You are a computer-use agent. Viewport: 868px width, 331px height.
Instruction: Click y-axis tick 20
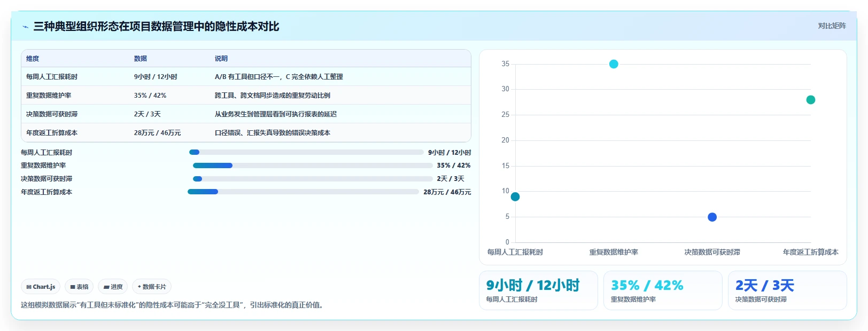click(505, 140)
